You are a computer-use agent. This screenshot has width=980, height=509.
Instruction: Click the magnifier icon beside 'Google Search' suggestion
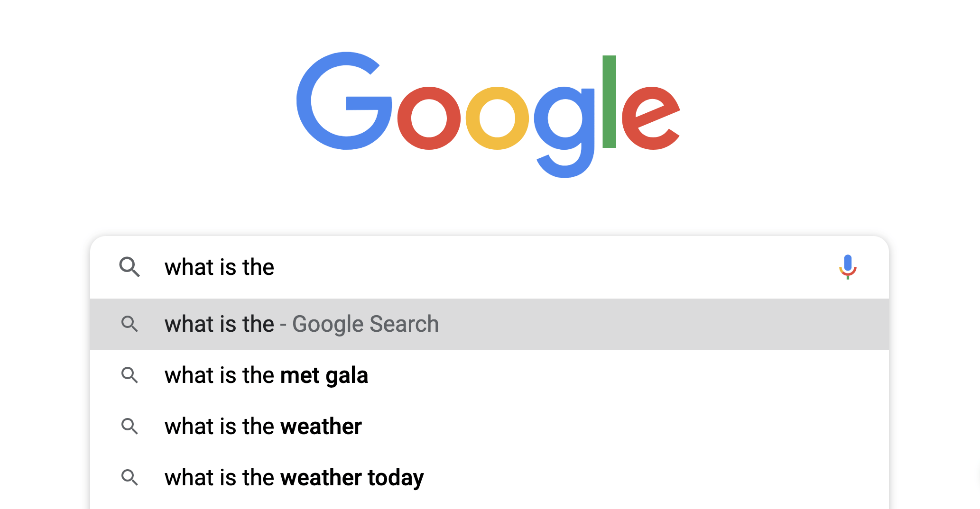[x=129, y=324]
